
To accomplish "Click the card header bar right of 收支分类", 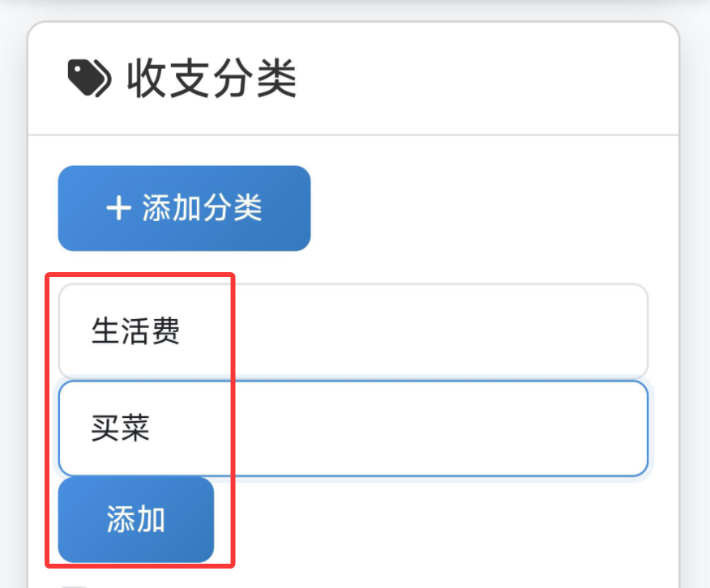I will (x=486, y=79).
